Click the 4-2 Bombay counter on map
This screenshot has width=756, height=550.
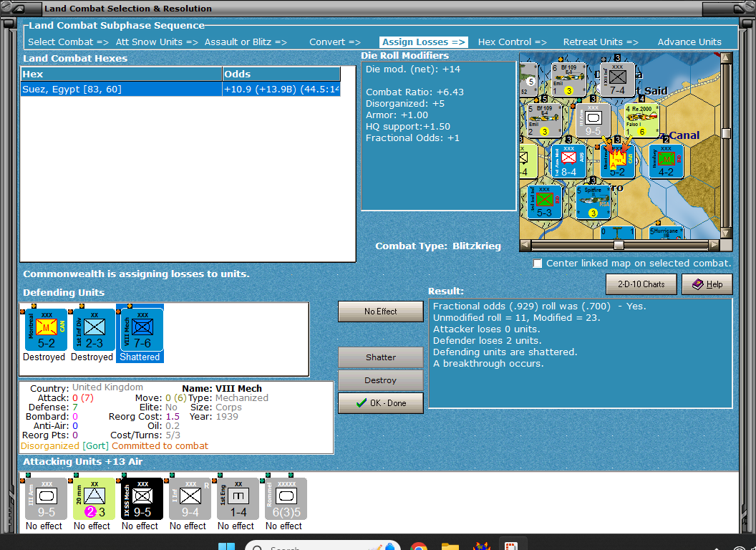click(666, 161)
